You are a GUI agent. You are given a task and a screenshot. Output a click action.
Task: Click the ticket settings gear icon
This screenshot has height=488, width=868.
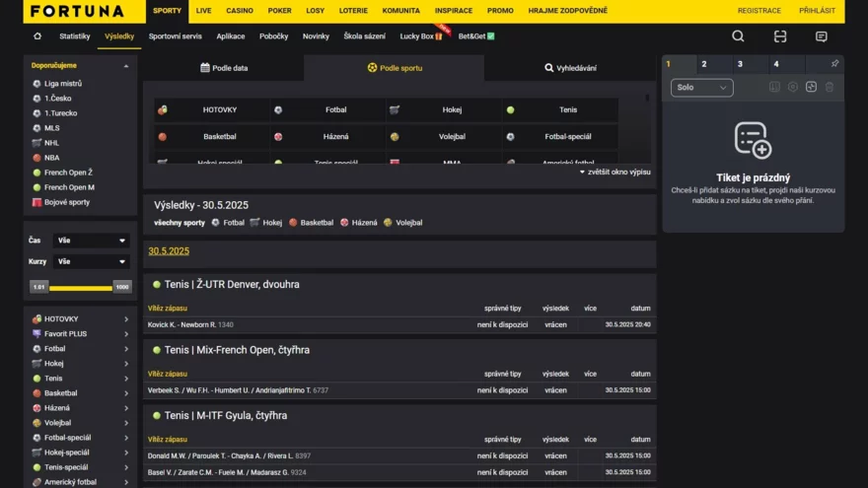793,87
